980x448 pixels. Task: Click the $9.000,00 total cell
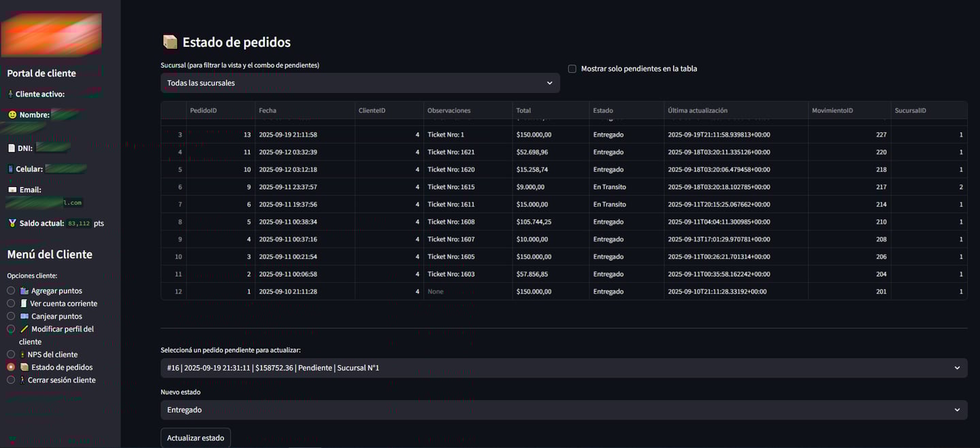coord(551,187)
